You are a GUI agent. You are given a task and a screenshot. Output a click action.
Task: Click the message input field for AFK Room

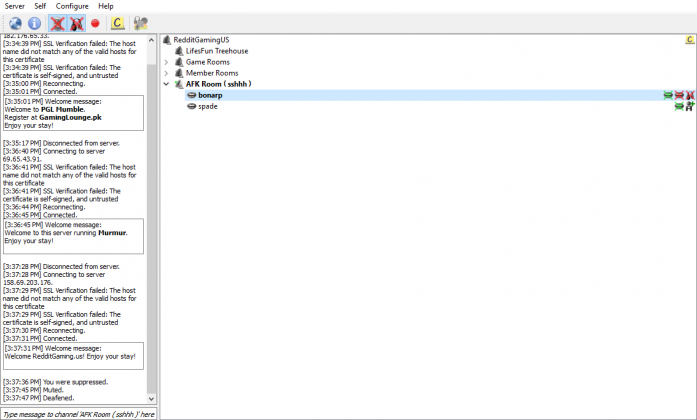point(78,413)
